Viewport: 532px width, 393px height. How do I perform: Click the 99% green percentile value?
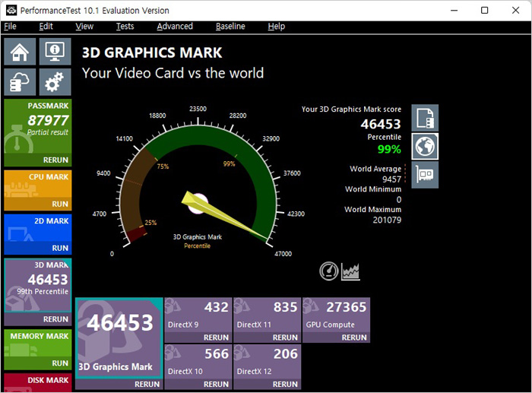pos(389,149)
